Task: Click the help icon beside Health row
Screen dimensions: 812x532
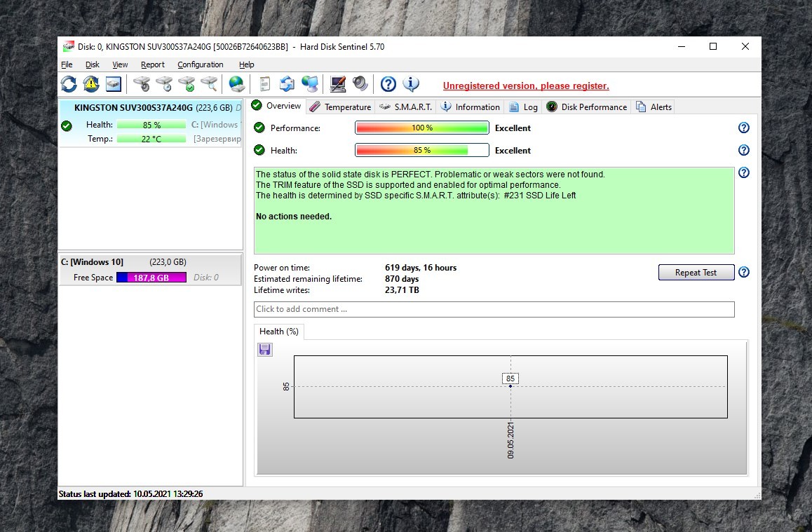Action: click(x=744, y=150)
